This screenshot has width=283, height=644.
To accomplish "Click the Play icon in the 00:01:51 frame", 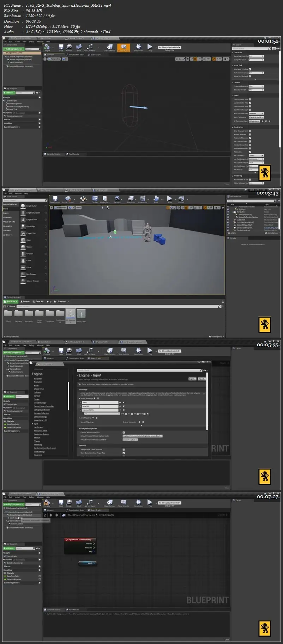I will click(150, 48).
